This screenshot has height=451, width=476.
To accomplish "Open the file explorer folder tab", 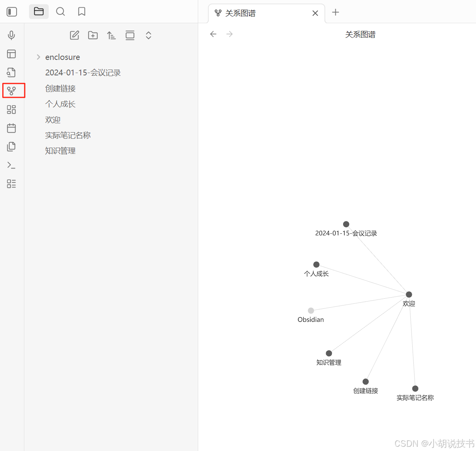I will [x=39, y=12].
